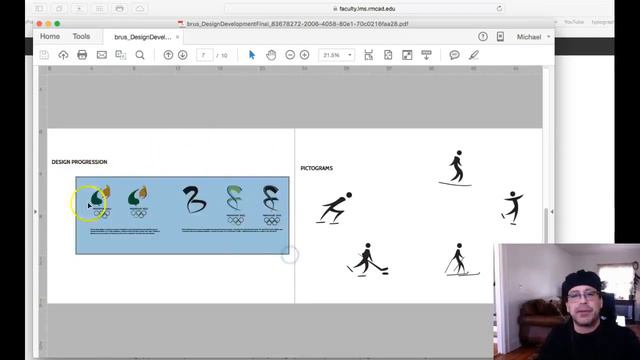Zoom out with the minus button
The image size is (640, 360).
[x=290, y=55]
